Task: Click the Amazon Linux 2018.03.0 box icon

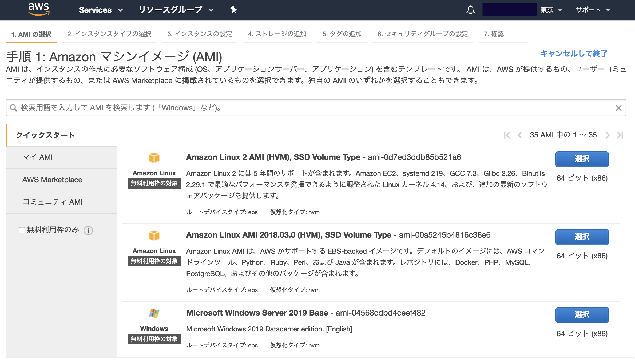Action: point(154,236)
